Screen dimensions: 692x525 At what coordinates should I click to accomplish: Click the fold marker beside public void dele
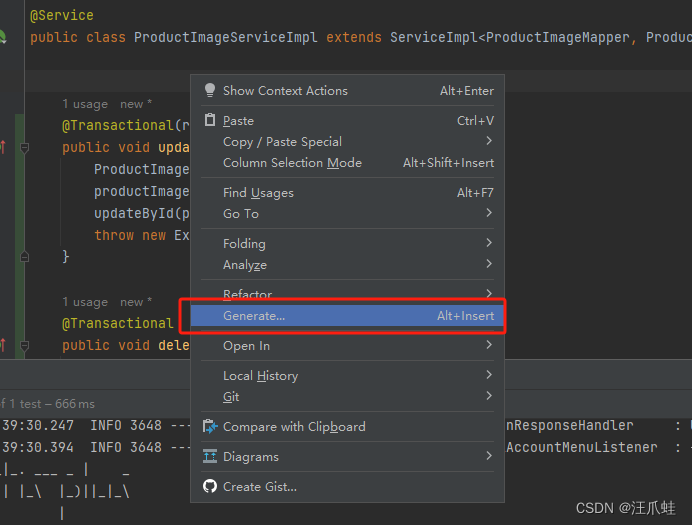point(25,345)
